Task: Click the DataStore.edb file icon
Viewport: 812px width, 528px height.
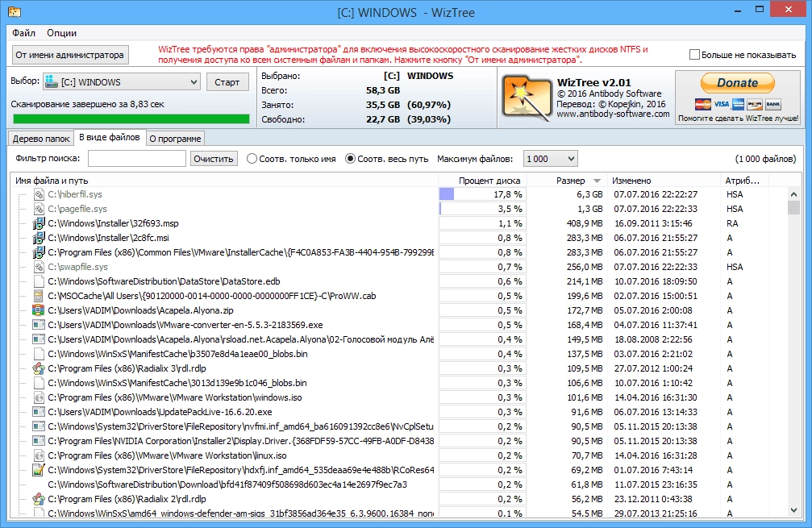Action: point(39,281)
